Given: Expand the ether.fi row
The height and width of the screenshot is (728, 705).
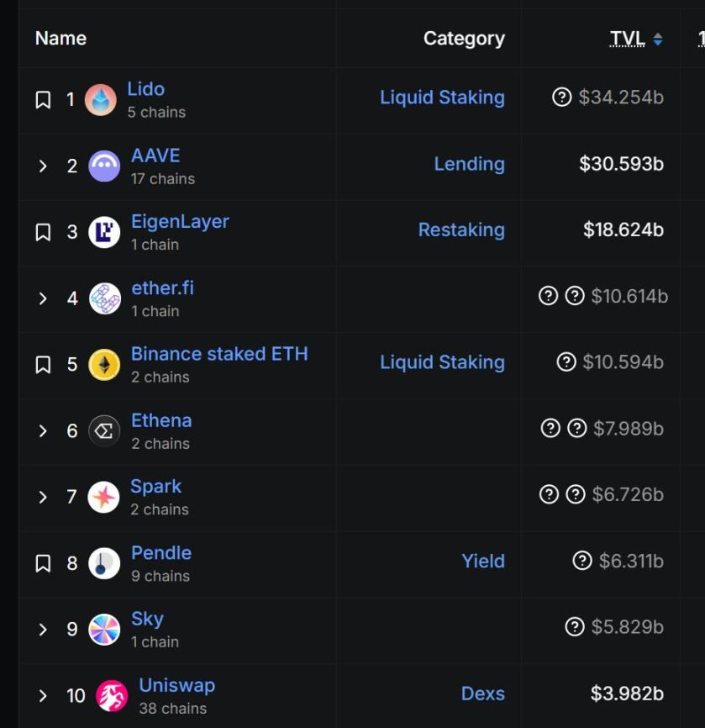Looking at the screenshot, I should tap(43, 298).
